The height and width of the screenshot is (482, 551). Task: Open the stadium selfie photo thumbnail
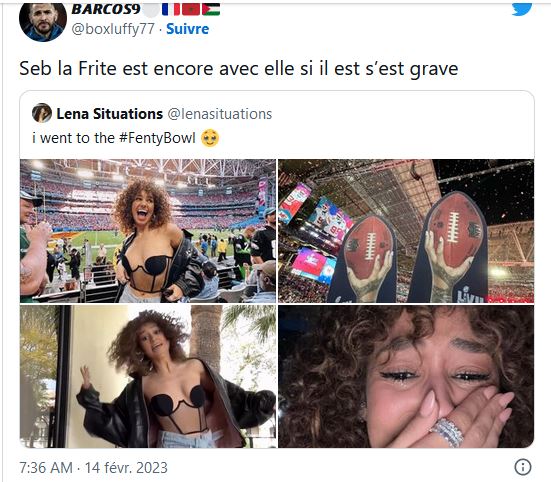tap(148, 231)
